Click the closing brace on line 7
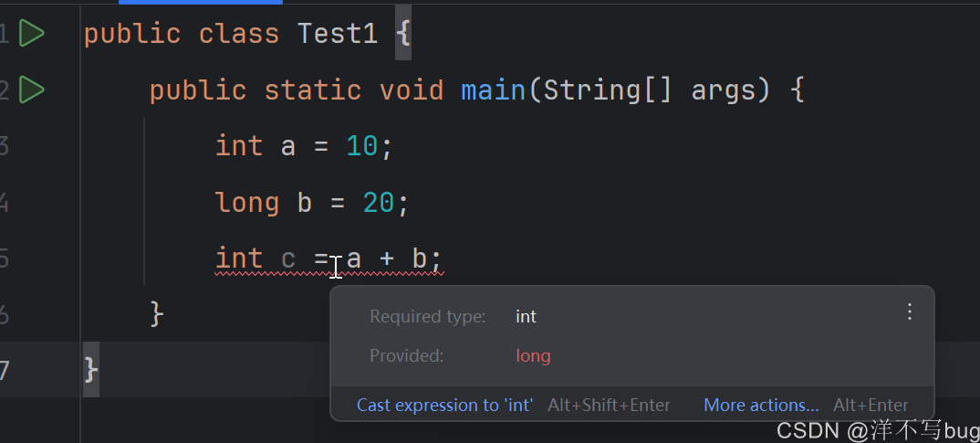Screen dimensions: 980x443 tap(91, 371)
